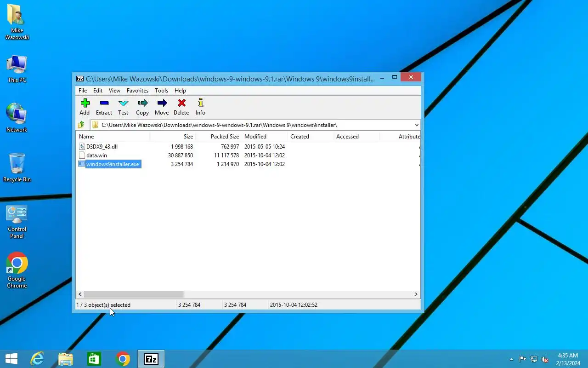Screen dimensions: 588x368
Task: Sort by Size column header
Action: pos(173,137)
